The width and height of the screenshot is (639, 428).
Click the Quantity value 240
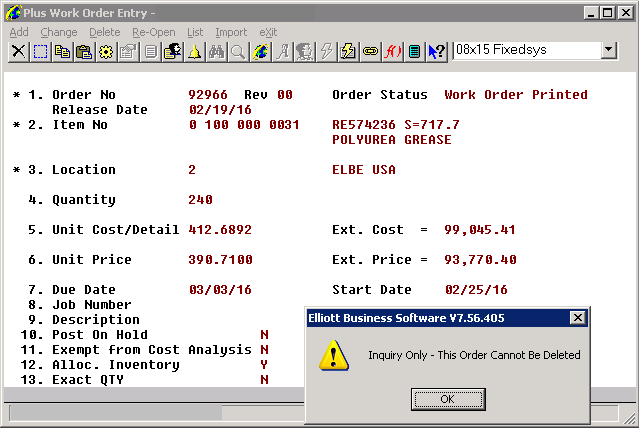pyautogui.click(x=200, y=200)
